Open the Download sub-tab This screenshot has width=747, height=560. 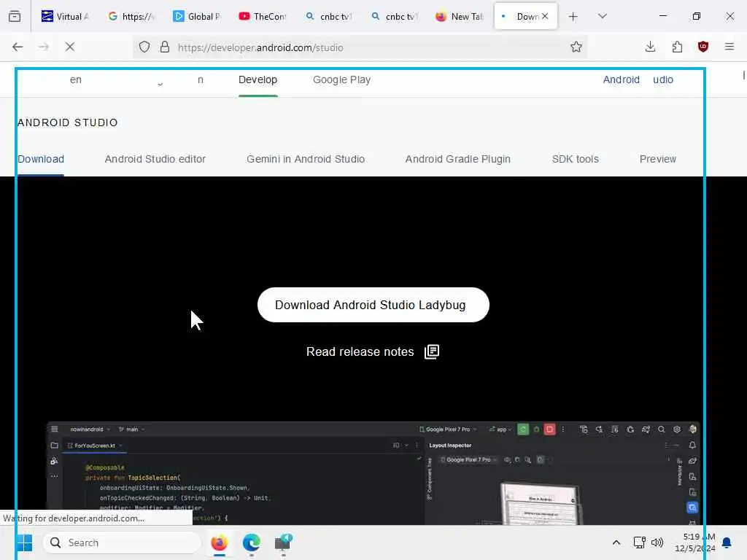point(41,159)
